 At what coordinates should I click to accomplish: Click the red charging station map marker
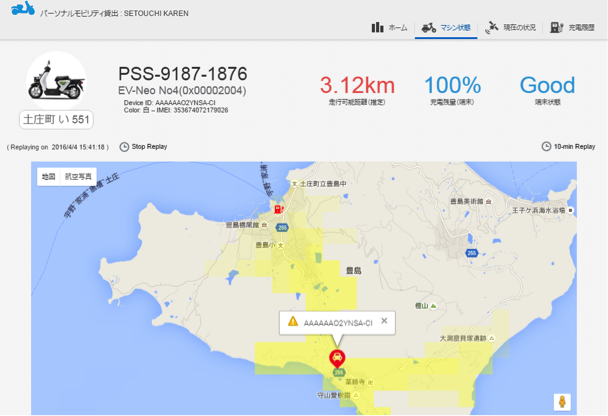pos(278,209)
